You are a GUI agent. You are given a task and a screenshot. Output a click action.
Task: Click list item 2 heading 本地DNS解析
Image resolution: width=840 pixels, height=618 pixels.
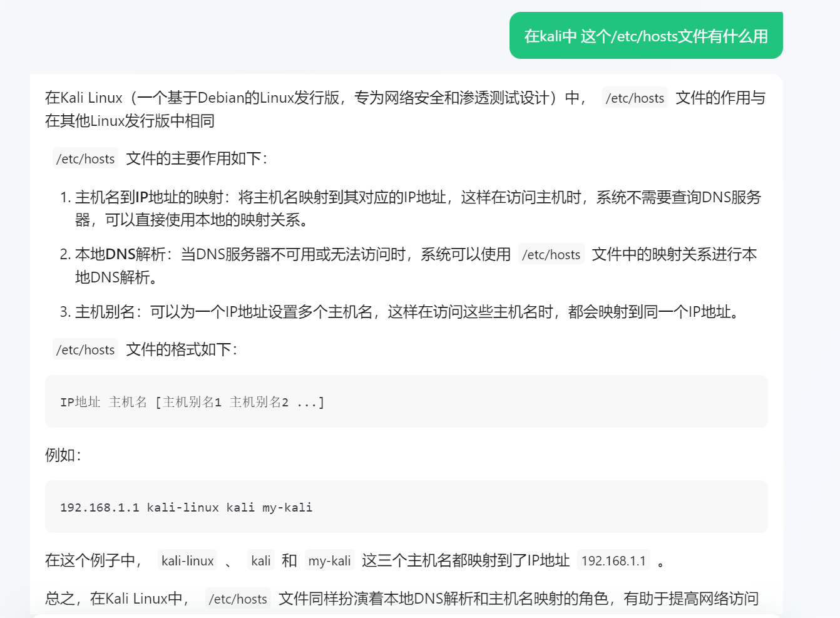tap(120, 254)
